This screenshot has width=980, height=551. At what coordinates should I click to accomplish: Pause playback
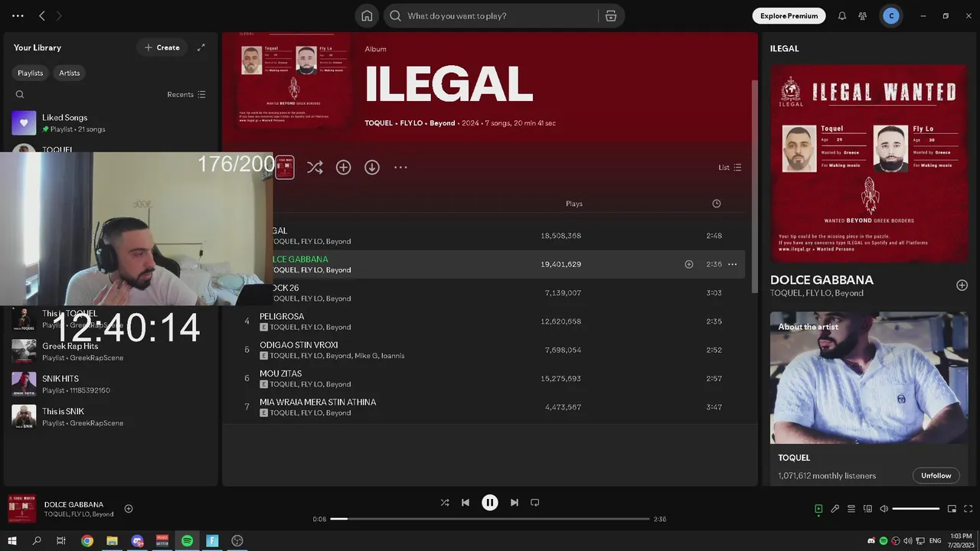click(x=490, y=503)
